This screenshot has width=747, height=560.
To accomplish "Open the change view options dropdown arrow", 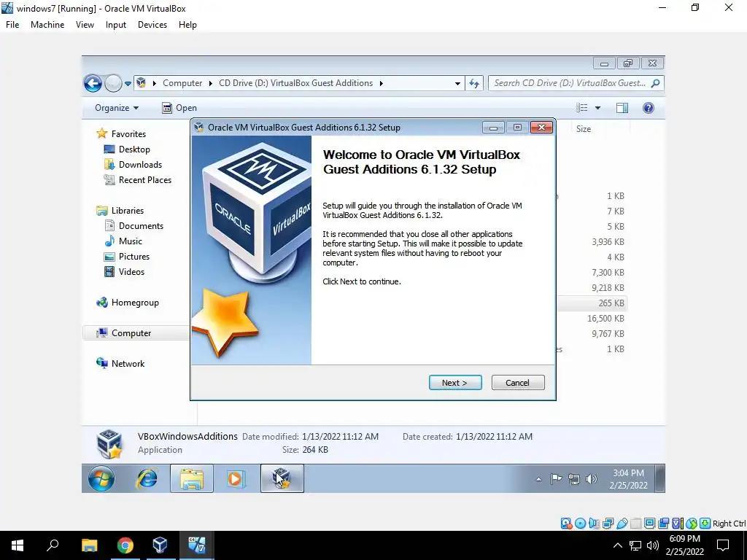I will click(598, 108).
